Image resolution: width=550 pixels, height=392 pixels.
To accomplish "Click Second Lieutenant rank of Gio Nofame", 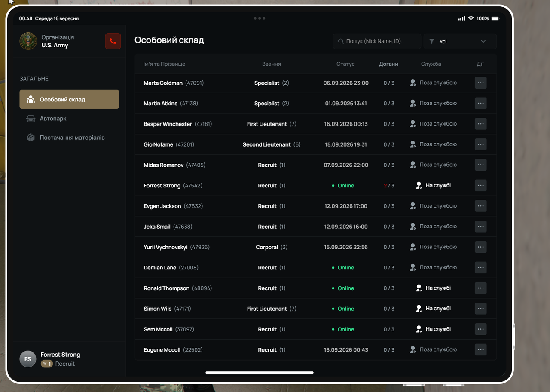I will point(267,144).
